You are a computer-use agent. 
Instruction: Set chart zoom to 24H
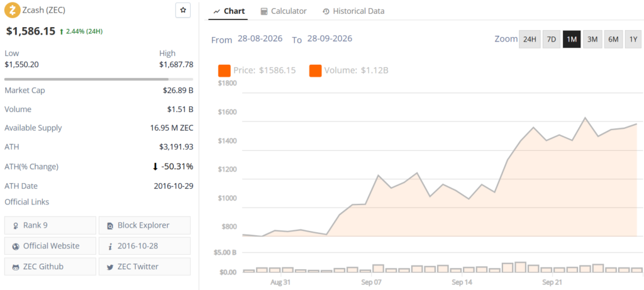click(x=530, y=40)
